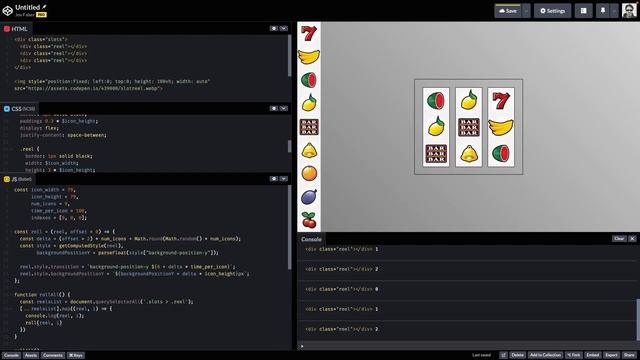Open the user avatar menu
The image size is (640, 360).
pyautogui.click(x=629, y=11)
